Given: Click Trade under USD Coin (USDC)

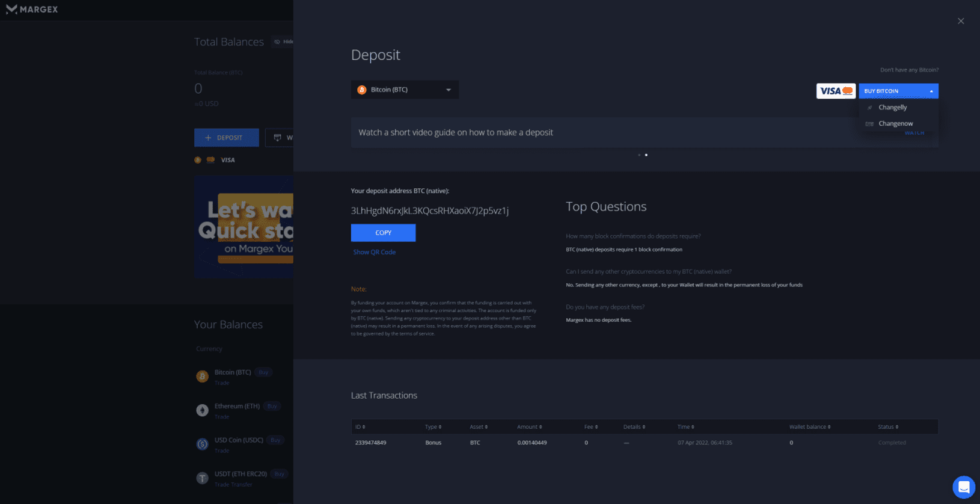Looking at the screenshot, I should pos(222,450).
